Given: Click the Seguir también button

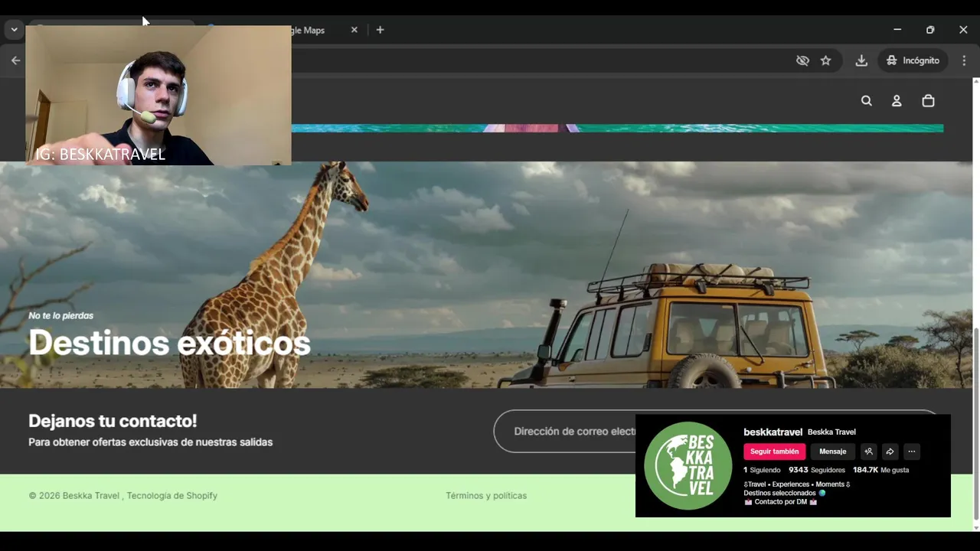Looking at the screenshot, I should click(x=774, y=452).
